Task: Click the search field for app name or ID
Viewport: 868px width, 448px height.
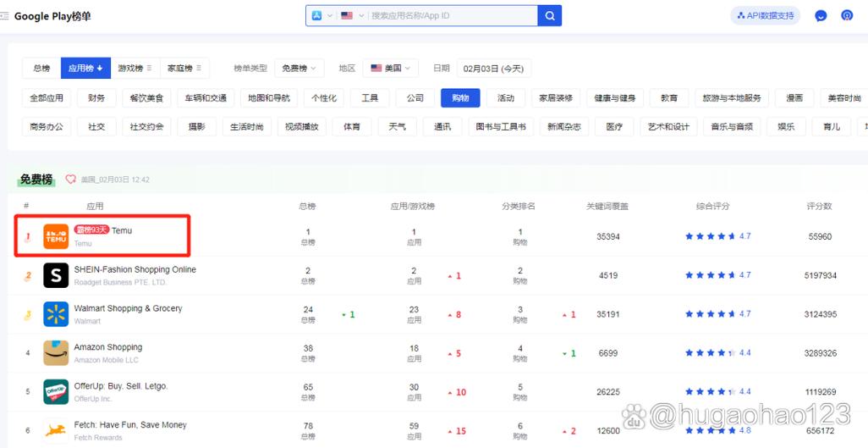Action: coord(453,15)
